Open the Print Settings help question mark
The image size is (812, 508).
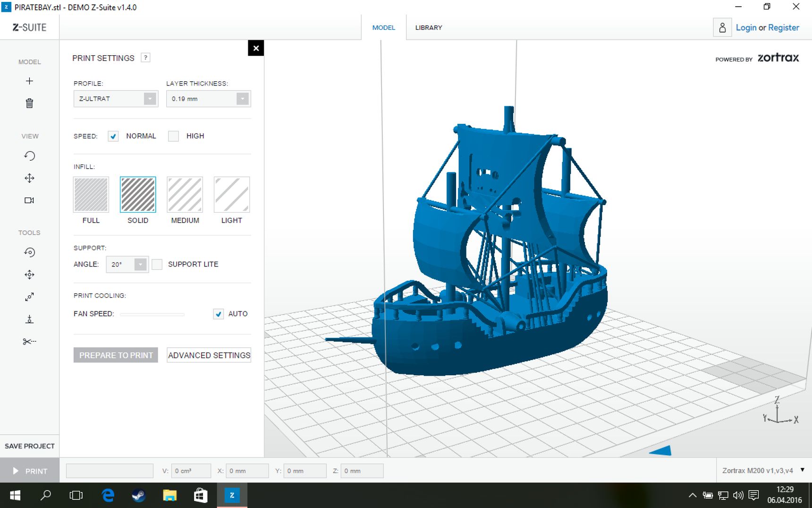145,58
